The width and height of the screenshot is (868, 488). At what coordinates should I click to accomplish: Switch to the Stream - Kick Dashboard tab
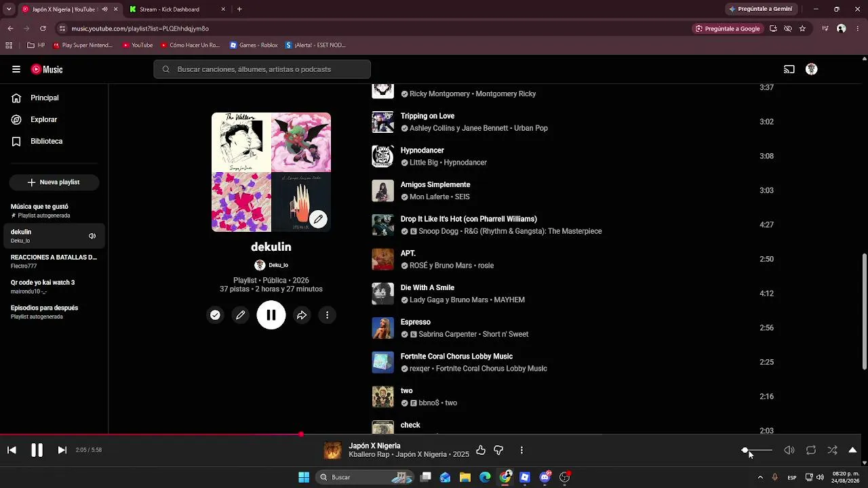178,9
